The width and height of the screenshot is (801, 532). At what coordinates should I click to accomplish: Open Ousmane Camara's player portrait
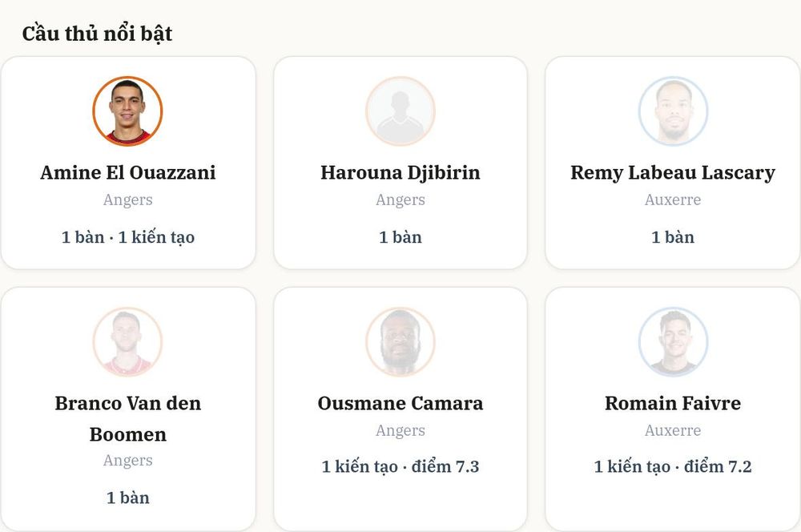click(x=400, y=341)
